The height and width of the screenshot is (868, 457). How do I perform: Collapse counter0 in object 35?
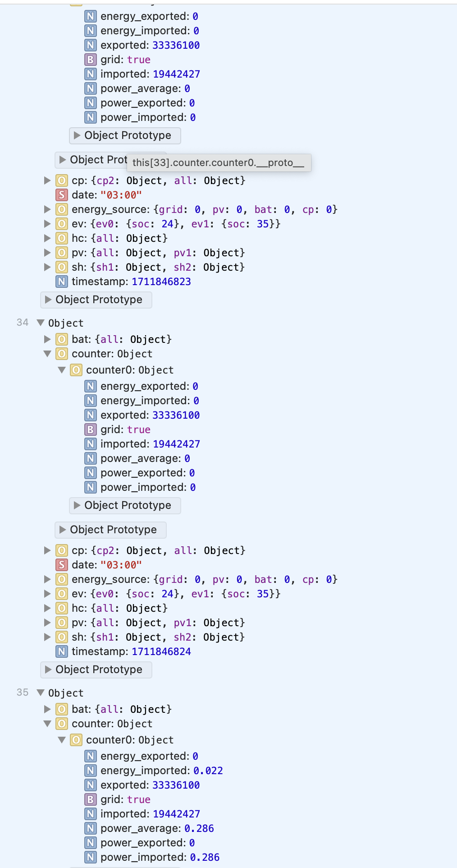tap(62, 740)
